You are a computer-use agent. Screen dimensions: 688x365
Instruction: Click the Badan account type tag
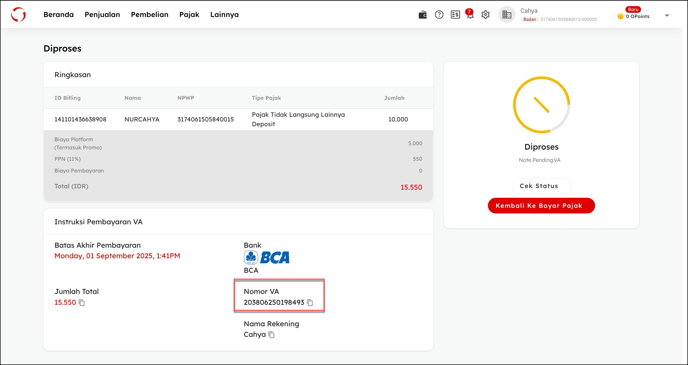click(529, 19)
